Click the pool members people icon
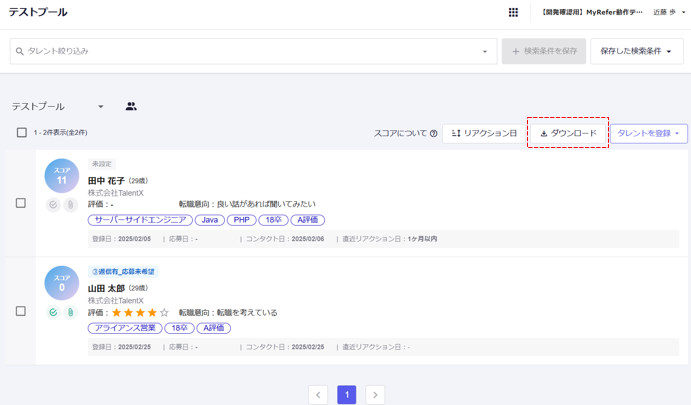 pyautogui.click(x=131, y=107)
